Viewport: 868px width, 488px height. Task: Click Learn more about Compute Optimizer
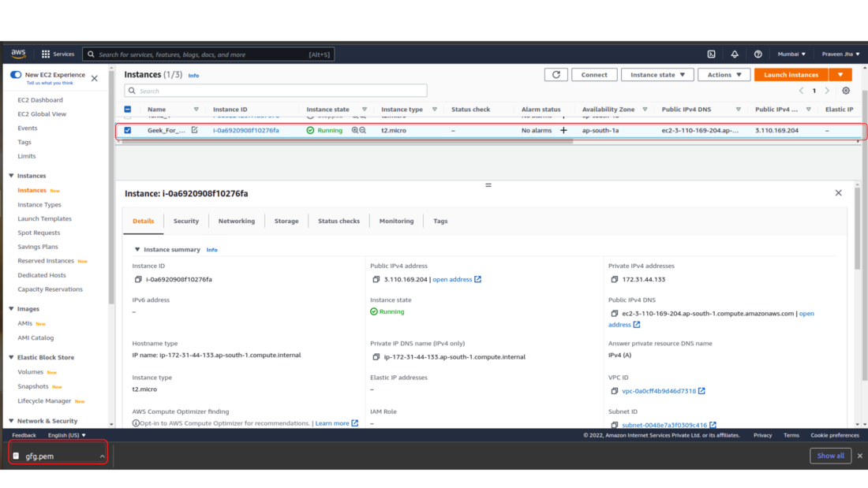(337, 423)
